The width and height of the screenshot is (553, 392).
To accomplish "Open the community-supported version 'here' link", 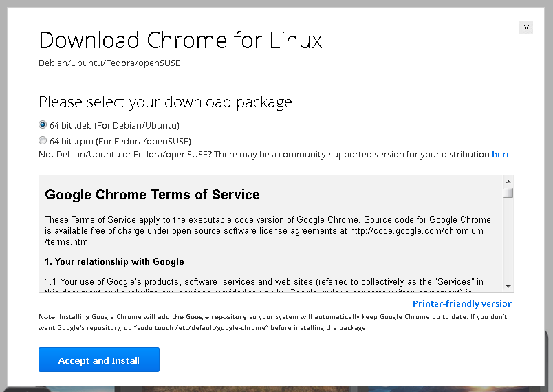I will pos(501,155).
